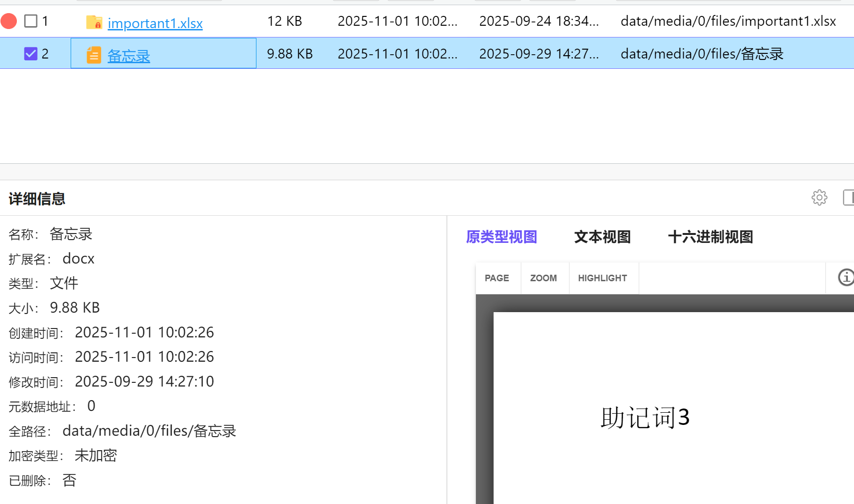Open the HIGHLIGHT dropdown in viewer toolbar
854x504 pixels.
click(x=602, y=278)
